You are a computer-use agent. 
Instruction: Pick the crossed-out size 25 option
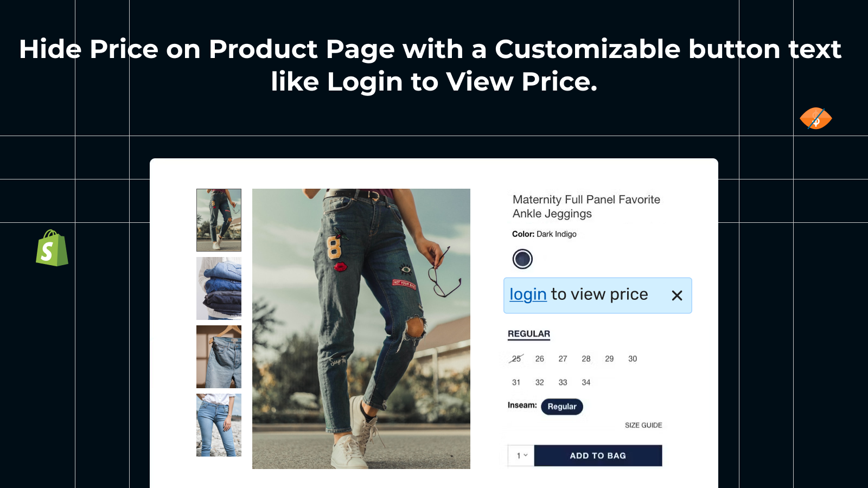[516, 359]
